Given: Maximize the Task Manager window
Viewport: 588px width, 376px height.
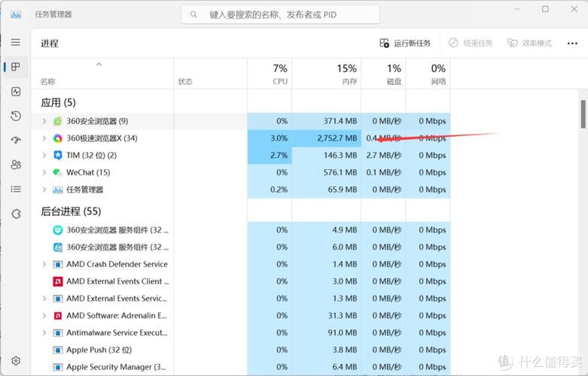Looking at the screenshot, I should [x=545, y=9].
